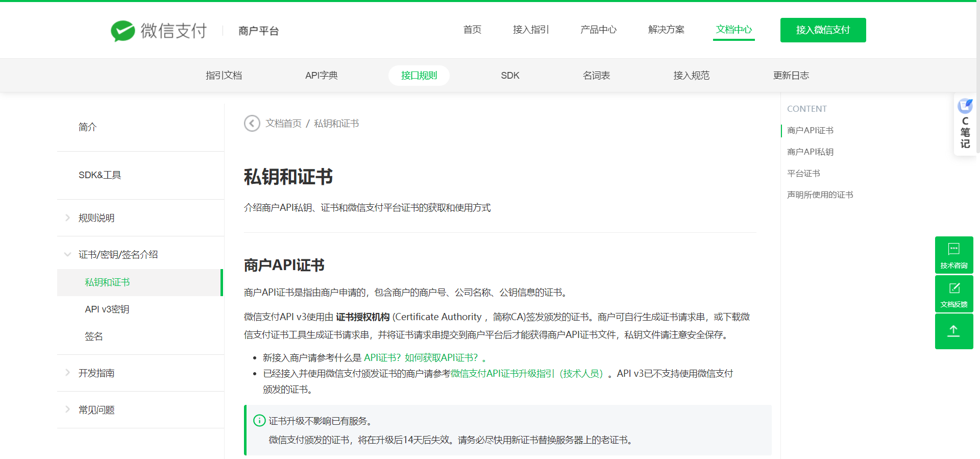The height and width of the screenshot is (459, 980).
Task: Select 私钥和证书 sidebar item
Action: [x=140, y=282]
